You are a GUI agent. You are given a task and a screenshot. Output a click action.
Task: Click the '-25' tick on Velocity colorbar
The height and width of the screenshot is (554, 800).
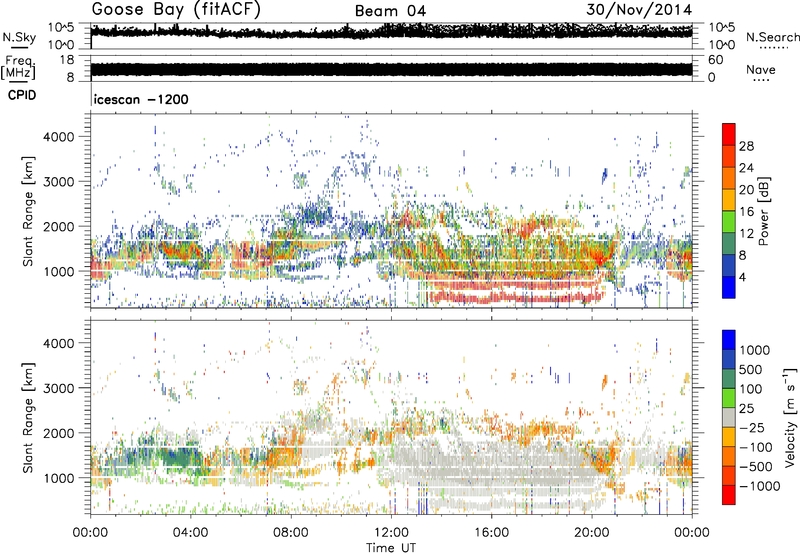(752, 427)
